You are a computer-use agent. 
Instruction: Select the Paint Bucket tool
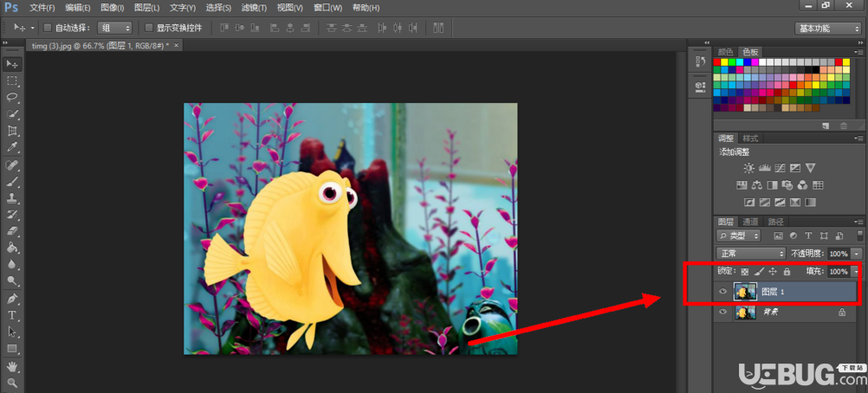click(x=11, y=248)
